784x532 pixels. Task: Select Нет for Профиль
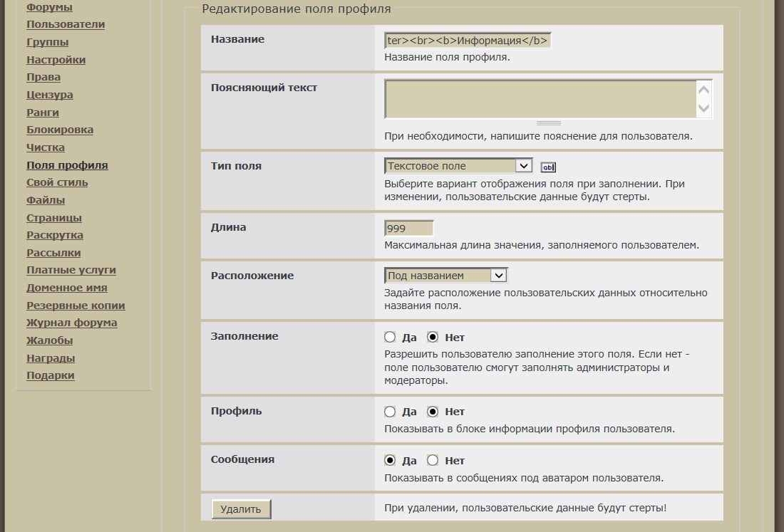pos(433,412)
